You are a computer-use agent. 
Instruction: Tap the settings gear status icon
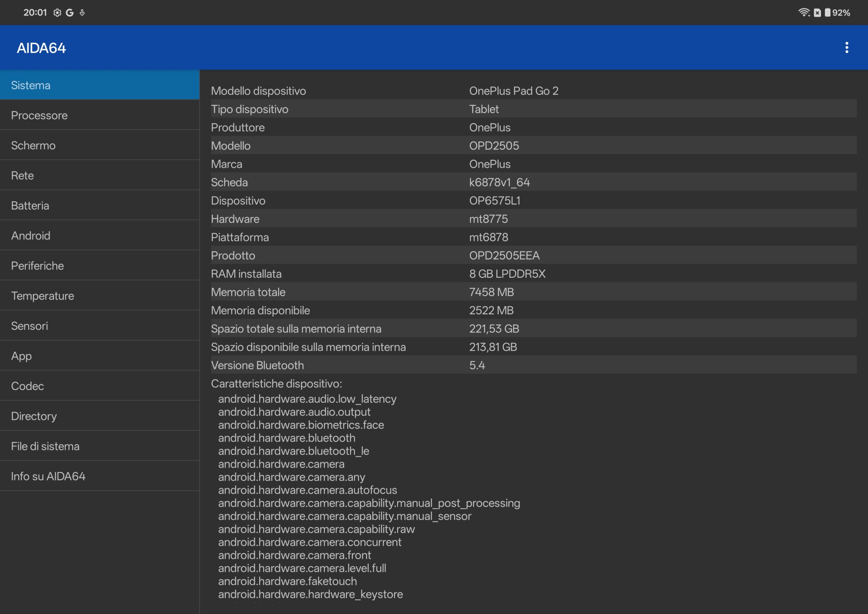(x=57, y=13)
